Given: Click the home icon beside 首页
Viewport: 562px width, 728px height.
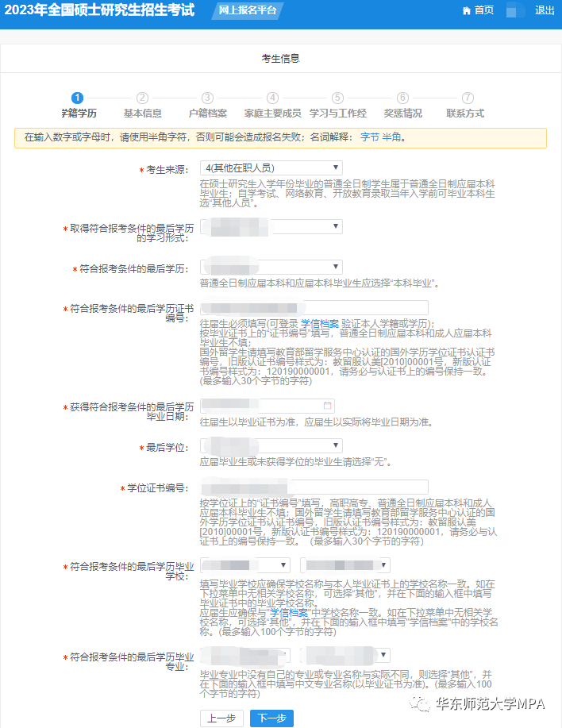Looking at the screenshot, I should [x=467, y=10].
